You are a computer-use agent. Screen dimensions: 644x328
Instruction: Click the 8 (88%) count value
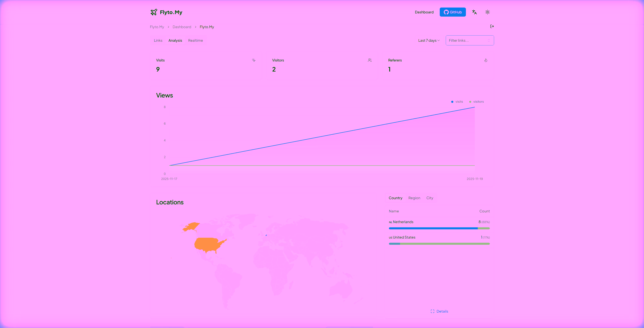484,222
